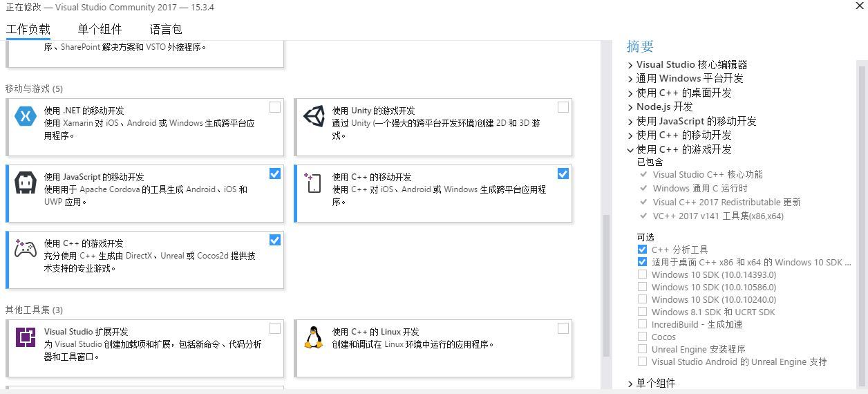Click the C++ mobile development phone icon

coord(313,182)
